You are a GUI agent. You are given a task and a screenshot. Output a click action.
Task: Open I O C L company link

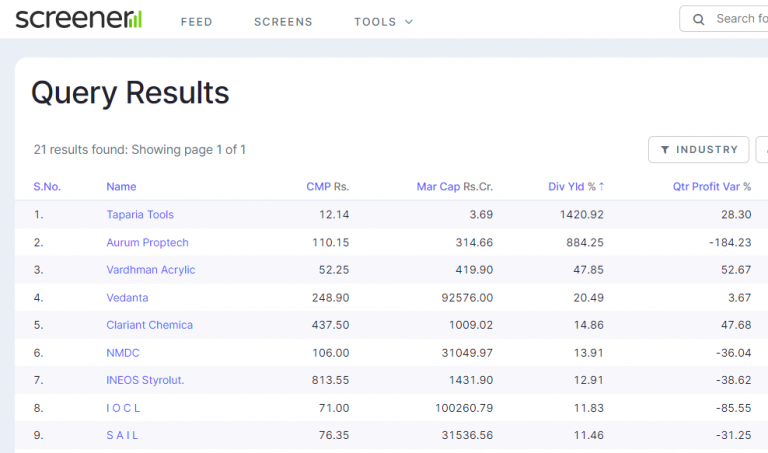pyautogui.click(x=123, y=408)
